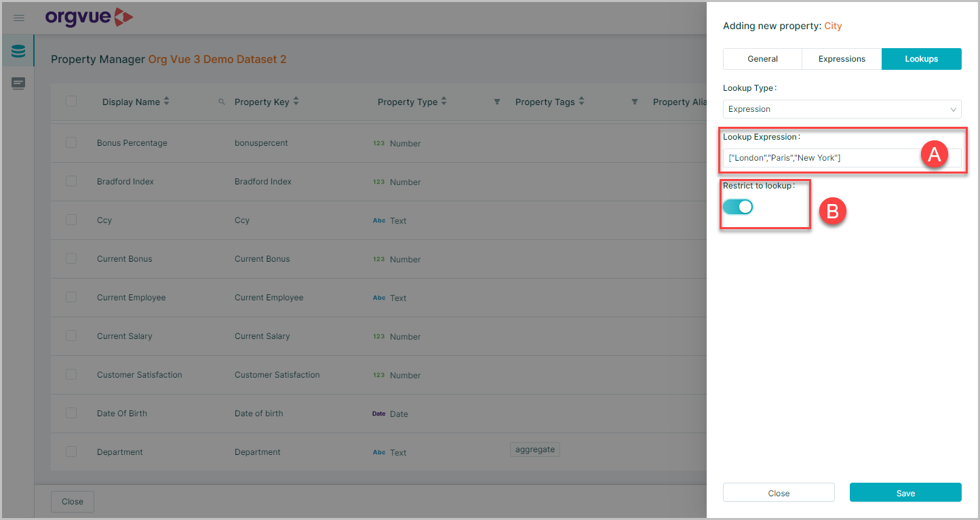Image resolution: width=980 pixels, height=520 pixels.
Task: Sort by Display Name column arrows
Action: 167,101
